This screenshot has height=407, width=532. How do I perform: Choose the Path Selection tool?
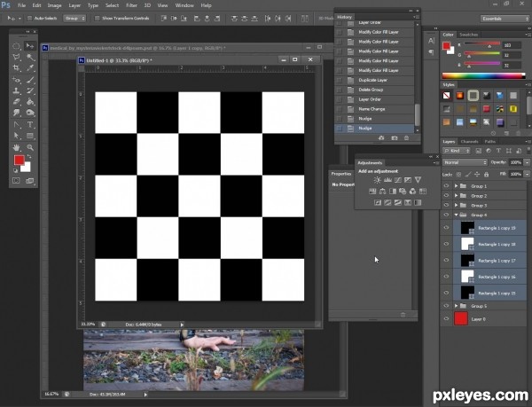coord(16,136)
